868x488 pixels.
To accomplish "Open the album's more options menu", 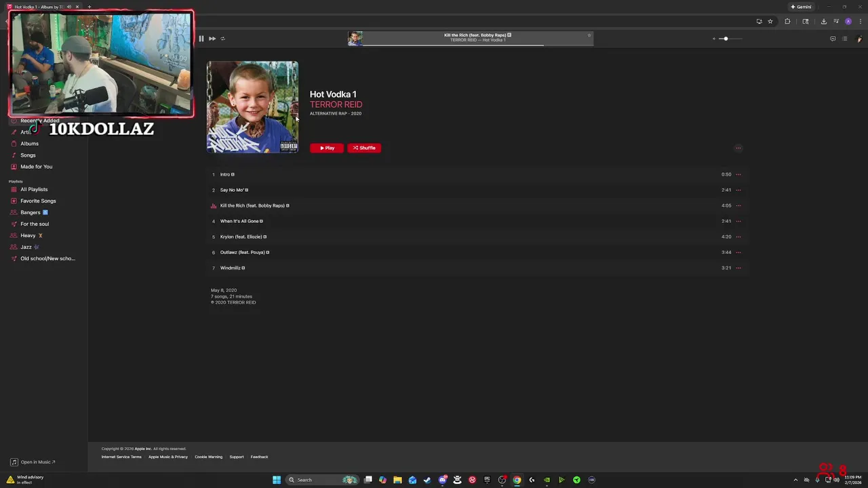I will click(738, 148).
